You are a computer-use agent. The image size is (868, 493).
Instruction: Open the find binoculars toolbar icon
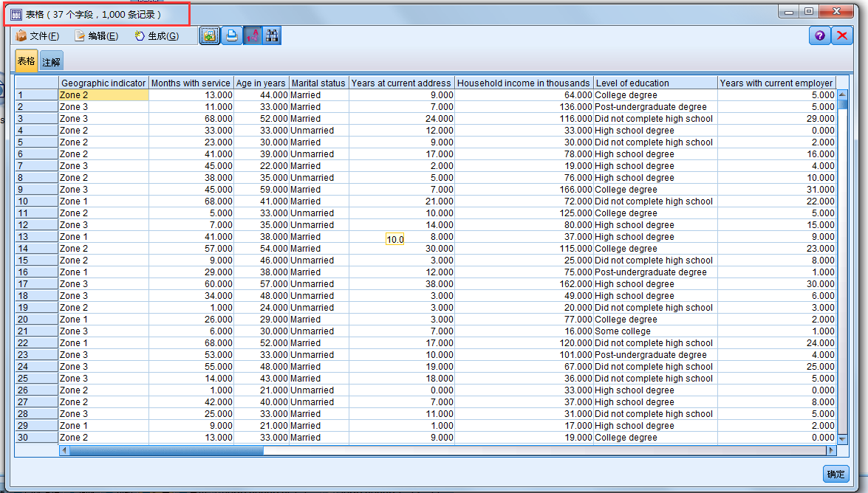272,35
